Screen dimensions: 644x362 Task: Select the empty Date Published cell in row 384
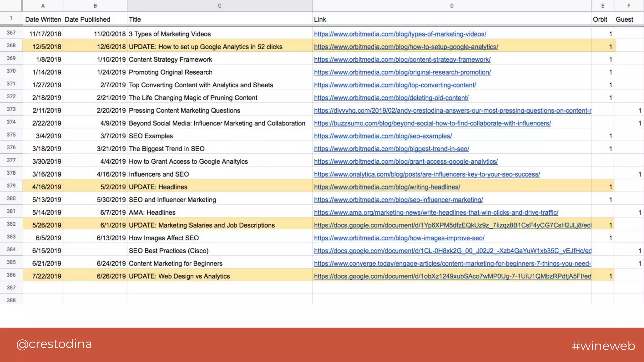point(95,251)
